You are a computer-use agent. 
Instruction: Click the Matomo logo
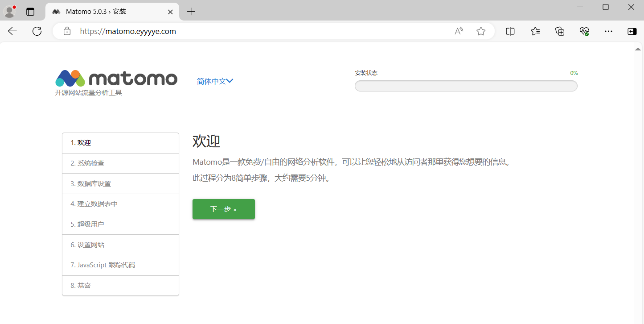tap(116, 79)
